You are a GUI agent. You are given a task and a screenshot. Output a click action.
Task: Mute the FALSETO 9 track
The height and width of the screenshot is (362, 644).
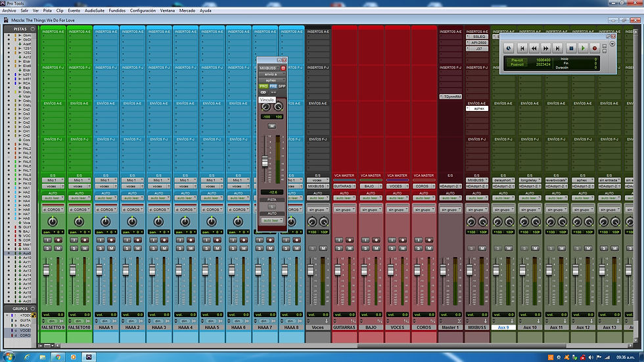point(58,248)
